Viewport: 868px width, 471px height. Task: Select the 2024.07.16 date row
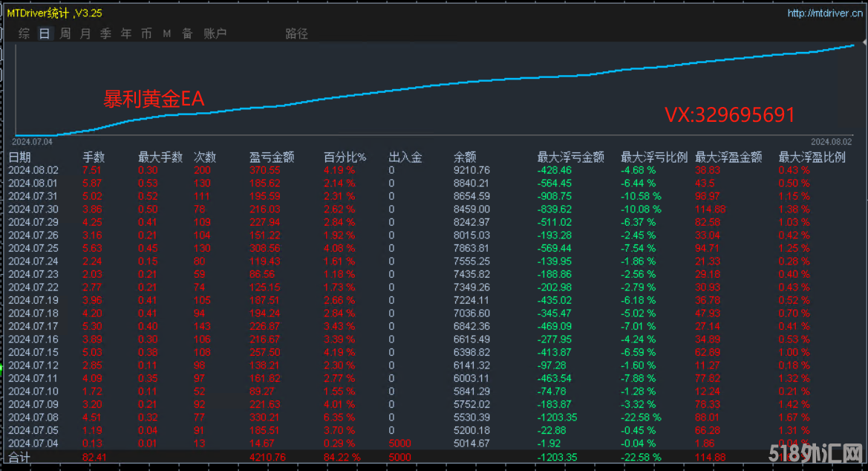tap(33, 340)
